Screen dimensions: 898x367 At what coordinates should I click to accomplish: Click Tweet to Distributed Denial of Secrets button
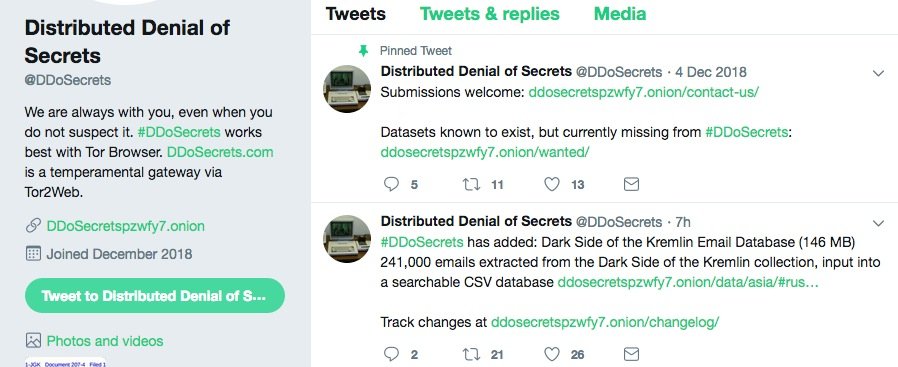click(155, 295)
